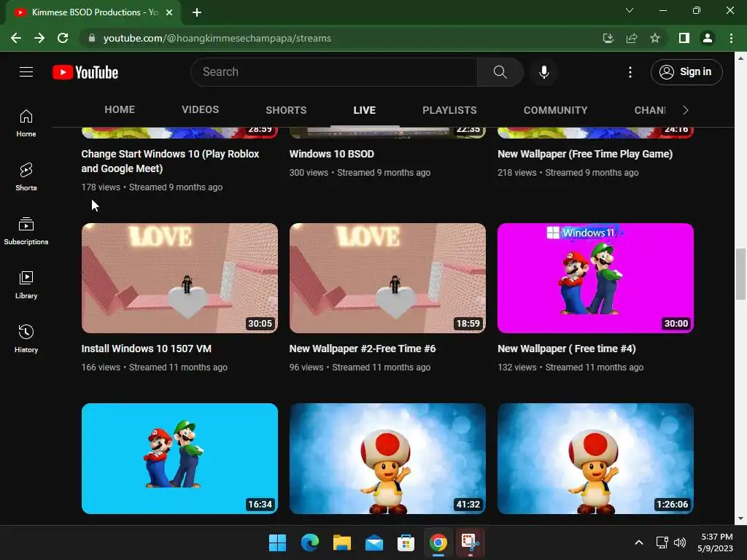The height and width of the screenshot is (560, 747).
Task: Close the Kimmese BSOD Productions tab
Action: point(169,12)
